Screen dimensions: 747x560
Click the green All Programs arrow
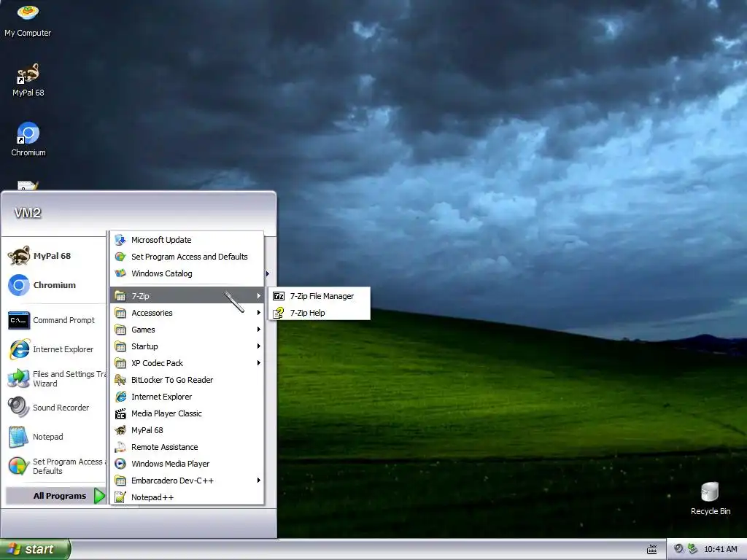point(99,496)
